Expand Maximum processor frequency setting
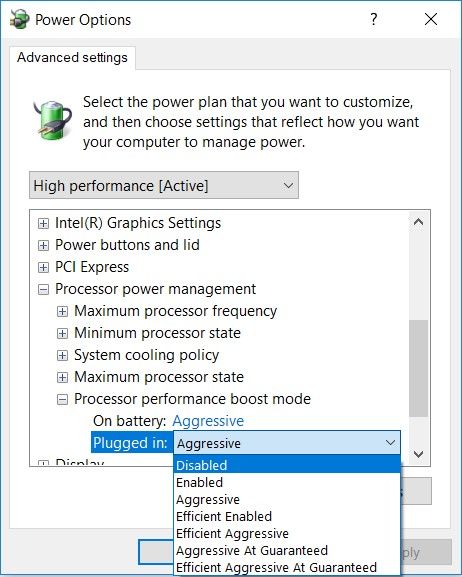462x577 pixels. click(63, 312)
